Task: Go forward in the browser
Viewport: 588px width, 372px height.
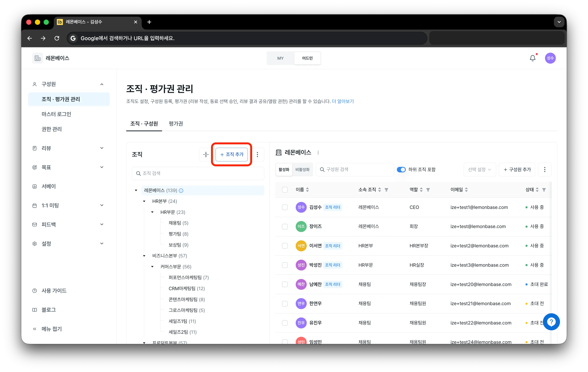Action: tap(43, 38)
